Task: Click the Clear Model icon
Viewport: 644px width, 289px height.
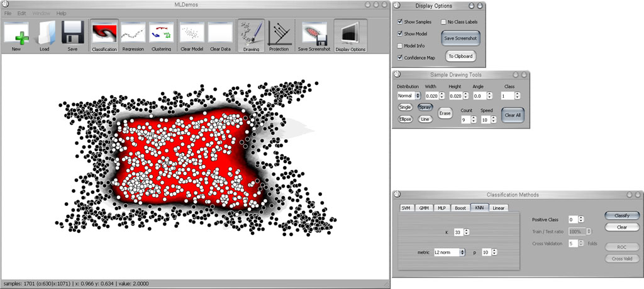Action: point(192,33)
